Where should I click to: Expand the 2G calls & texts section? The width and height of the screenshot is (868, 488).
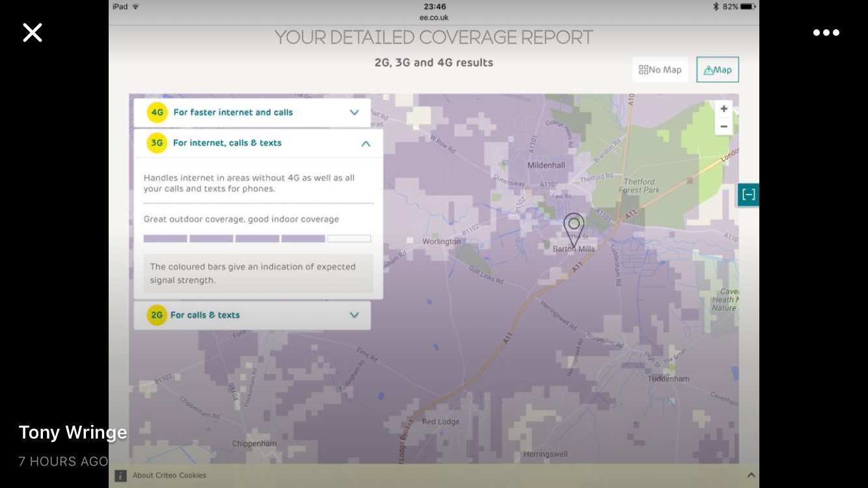354,315
